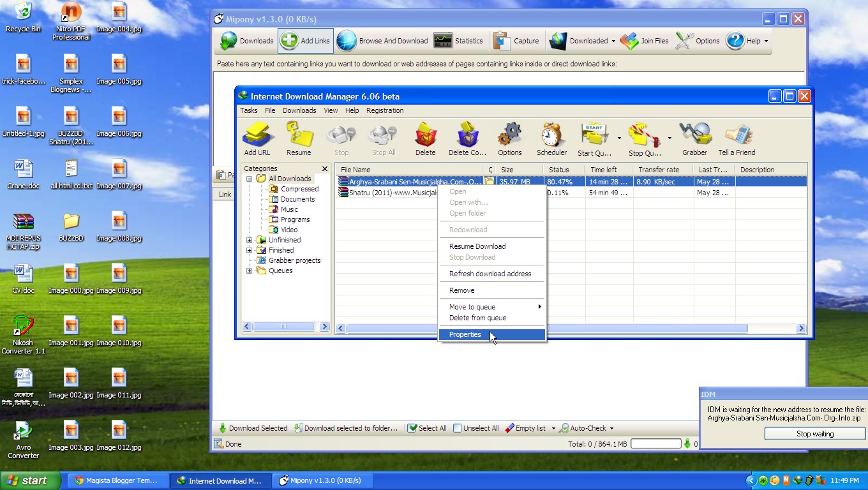868x490 pixels.
Task: Toggle Select All checkbox in Mipony
Action: pyautogui.click(x=412, y=428)
